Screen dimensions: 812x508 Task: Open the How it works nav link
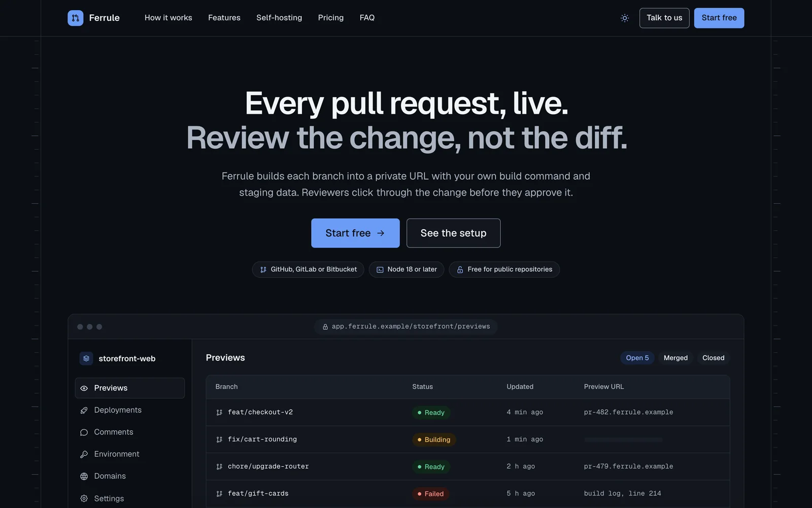168,18
